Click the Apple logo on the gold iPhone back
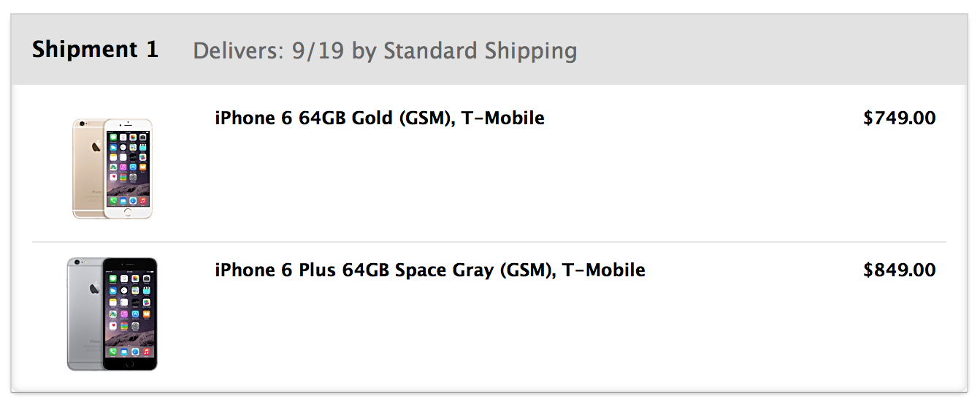 [96, 147]
